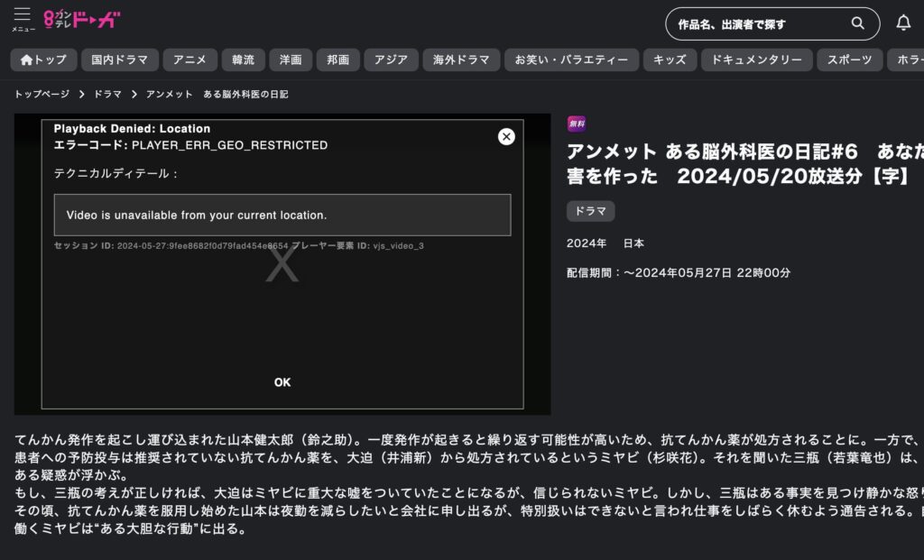Select the アジア category
The width and height of the screenshot is (924, 560).
point(392,60)
